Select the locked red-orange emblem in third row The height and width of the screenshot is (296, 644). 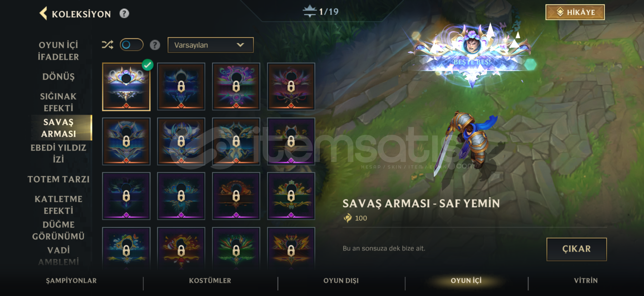point(236,196)
